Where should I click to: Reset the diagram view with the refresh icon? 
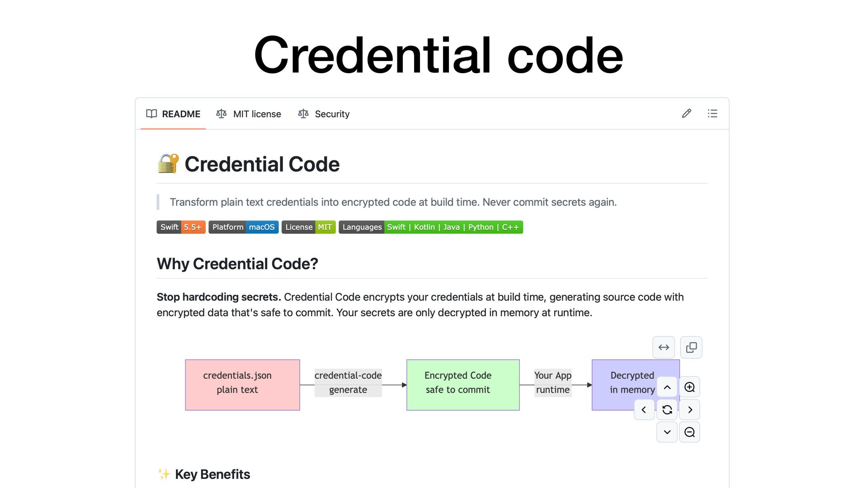pyautogui.click(x=667, y=410)
